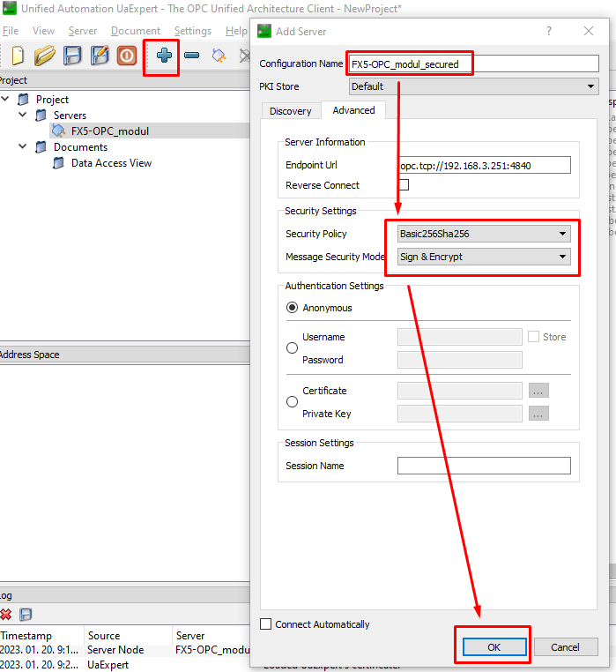Screen dimensions: 616x672
Task: Select the Documents folder in tree
Action: pyautogui.click(x=80, y=147)
